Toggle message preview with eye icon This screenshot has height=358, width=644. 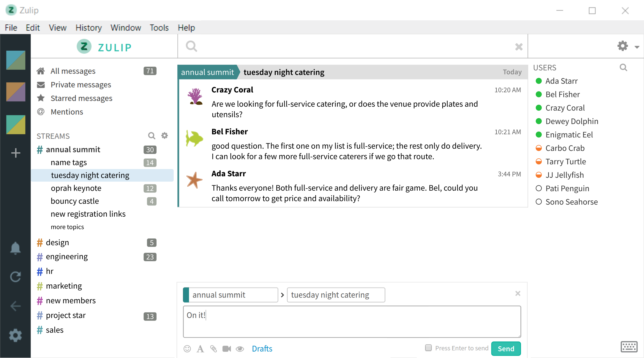pos(240,349)
